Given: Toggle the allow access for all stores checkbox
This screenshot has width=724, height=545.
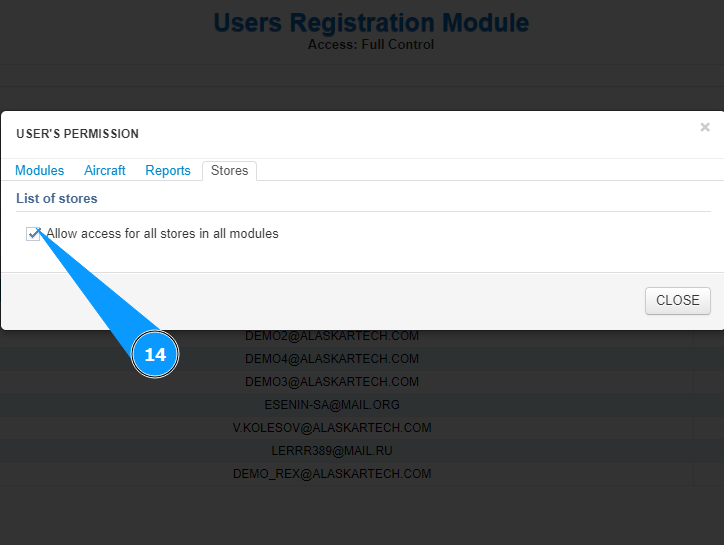Looking at the screenshot, I should pos(33,234).
